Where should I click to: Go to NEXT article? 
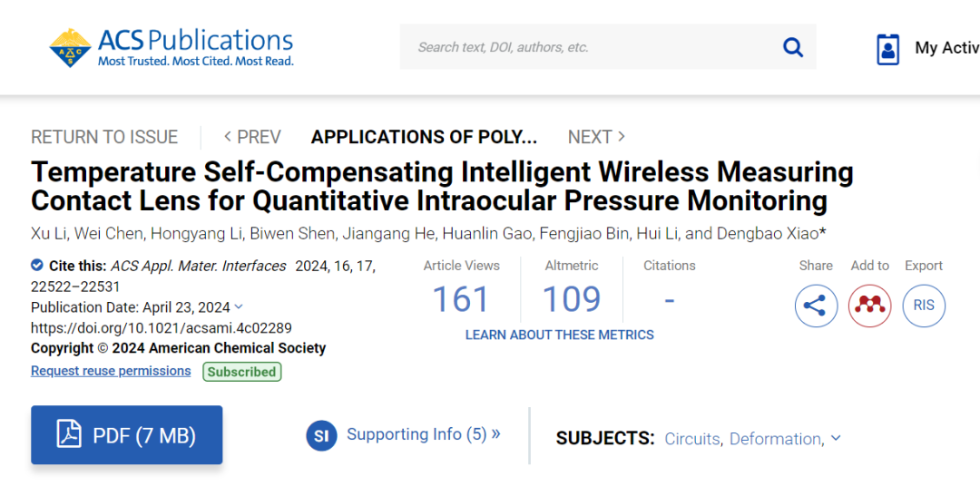[596, 137]
